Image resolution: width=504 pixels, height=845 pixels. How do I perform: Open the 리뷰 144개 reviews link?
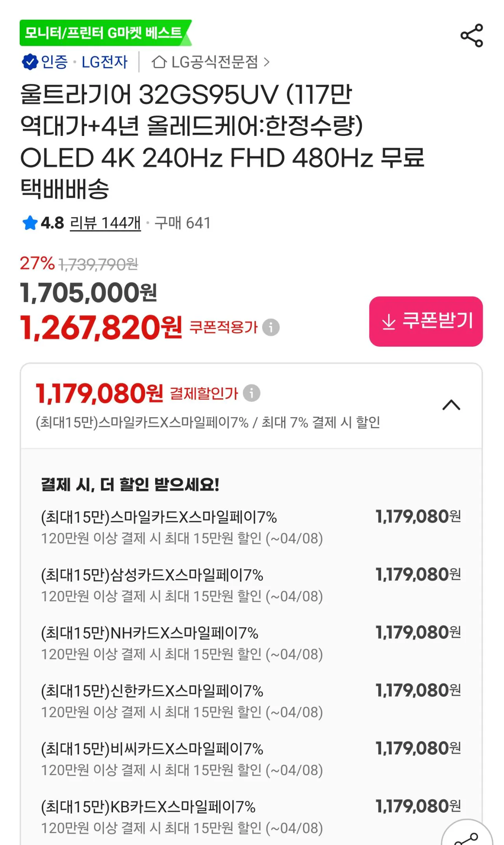coord(105,223)
